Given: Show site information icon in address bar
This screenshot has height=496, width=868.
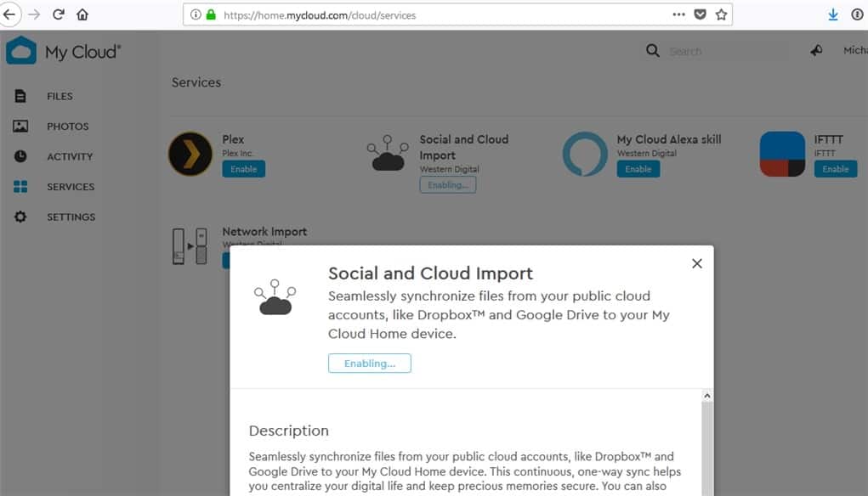Looking at the screenshot, I should (196, 15).
